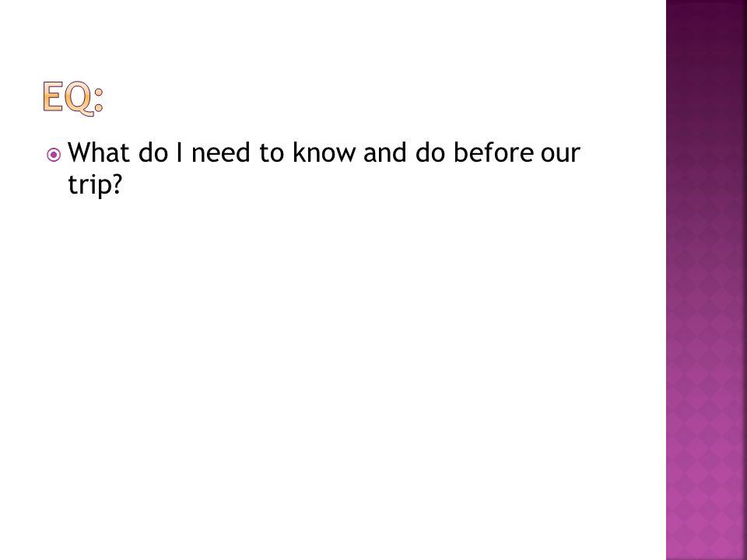The width and height of the screenshot is (747, 560).
Task: Click the word 'to' in the sentence
Action: [272, 153]
